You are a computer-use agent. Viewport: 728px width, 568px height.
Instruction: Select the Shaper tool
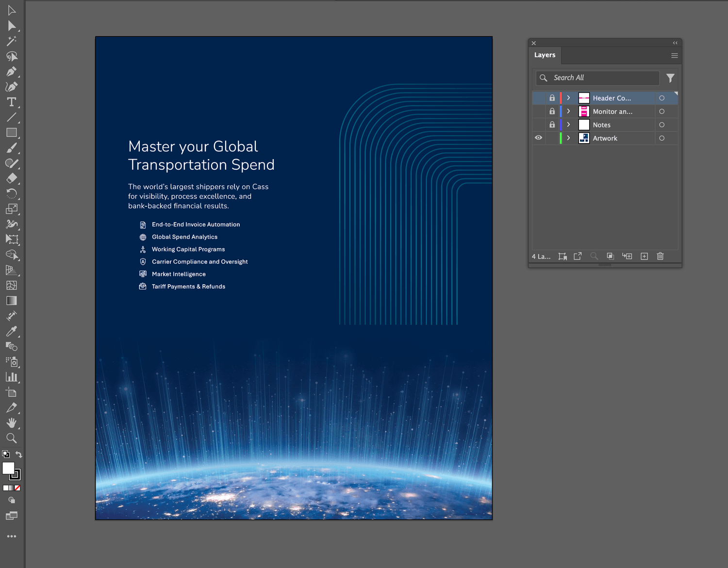click(x=12, y=163)
